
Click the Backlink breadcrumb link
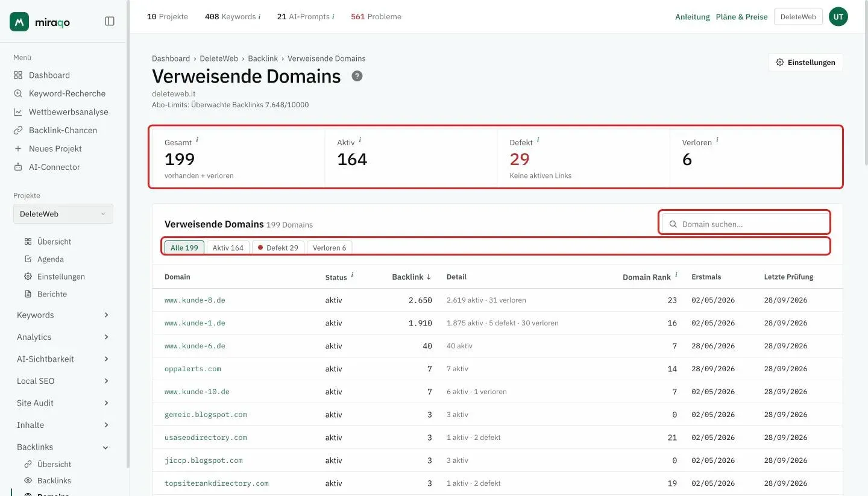pos(263,58)
